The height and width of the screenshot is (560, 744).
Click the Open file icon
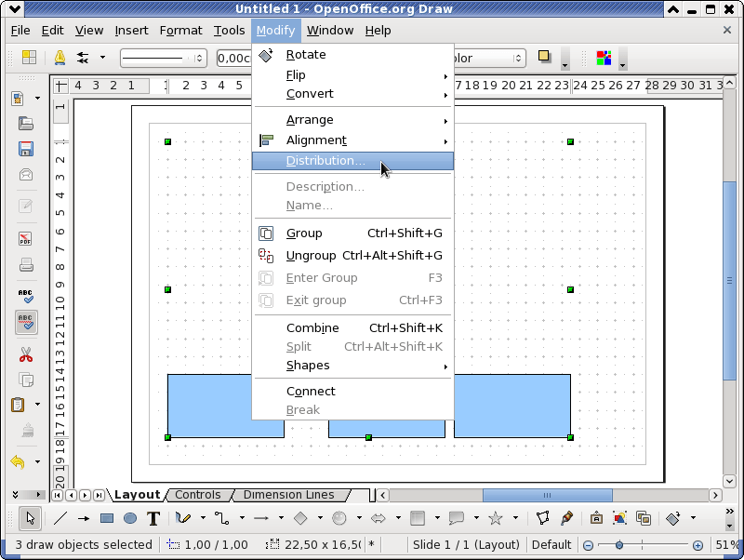pyautogui.click(x=26, y=124)
